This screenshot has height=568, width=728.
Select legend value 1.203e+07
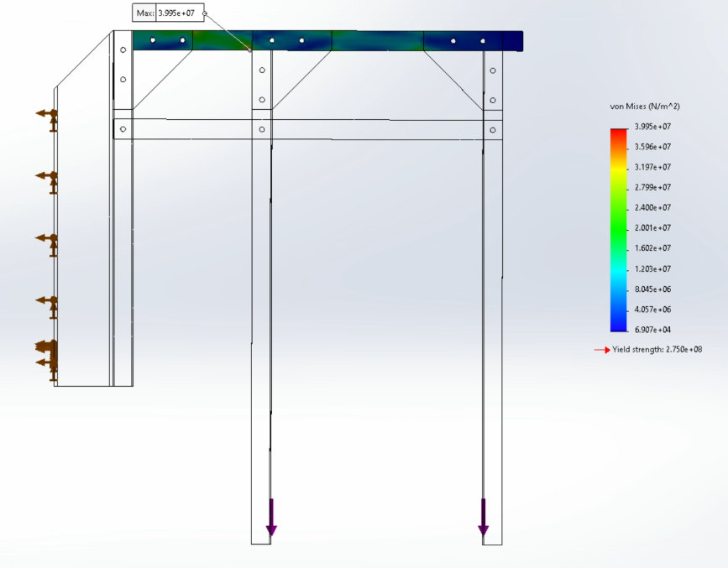pos(652,268)
